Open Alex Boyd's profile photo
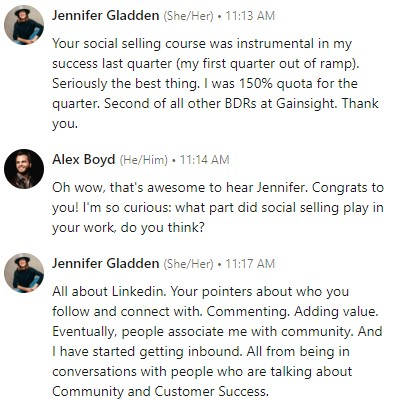Image resolution: width=396 pixels, height=402 pixels. [x=24, y=169]
